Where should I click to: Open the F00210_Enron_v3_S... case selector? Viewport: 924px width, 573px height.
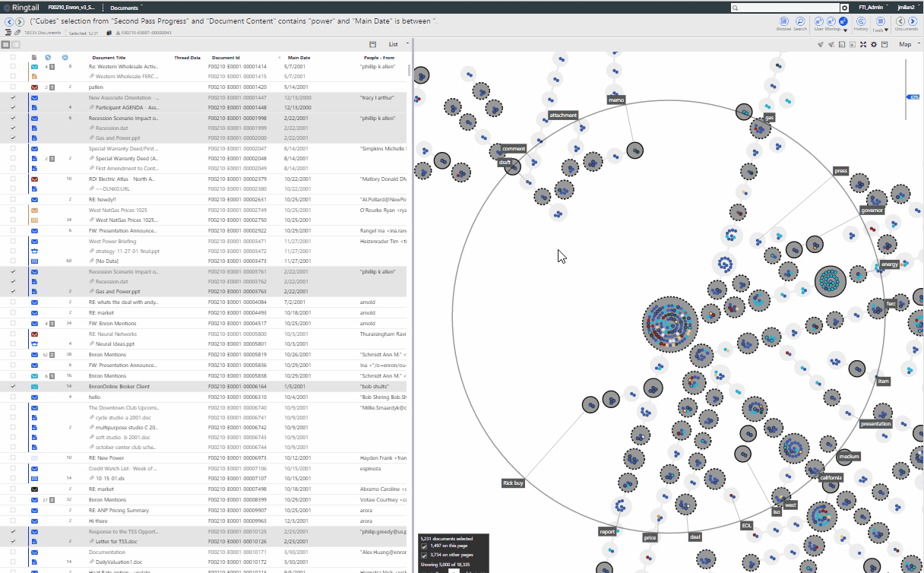[71, 7]
